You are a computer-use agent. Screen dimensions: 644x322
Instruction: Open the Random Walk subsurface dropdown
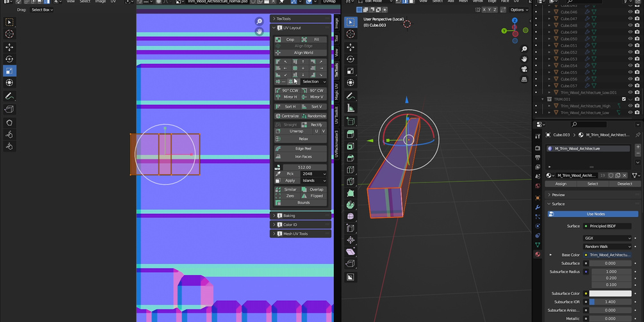[607, 246]
